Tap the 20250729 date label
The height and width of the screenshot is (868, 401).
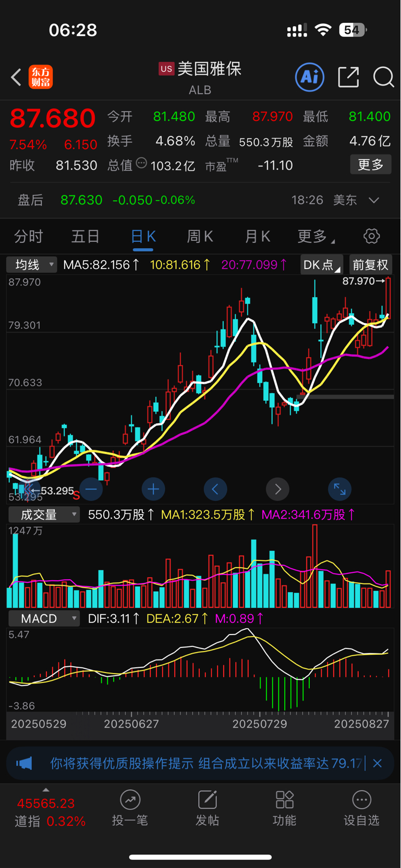(260, 724)
